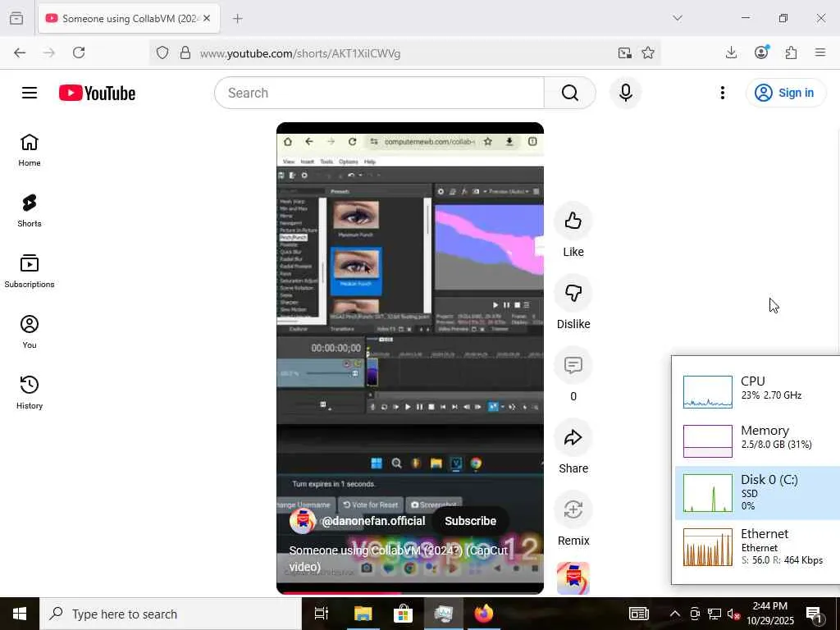Open a new browser tab
This screenshot has width=840, height=630.
point(238,18)
